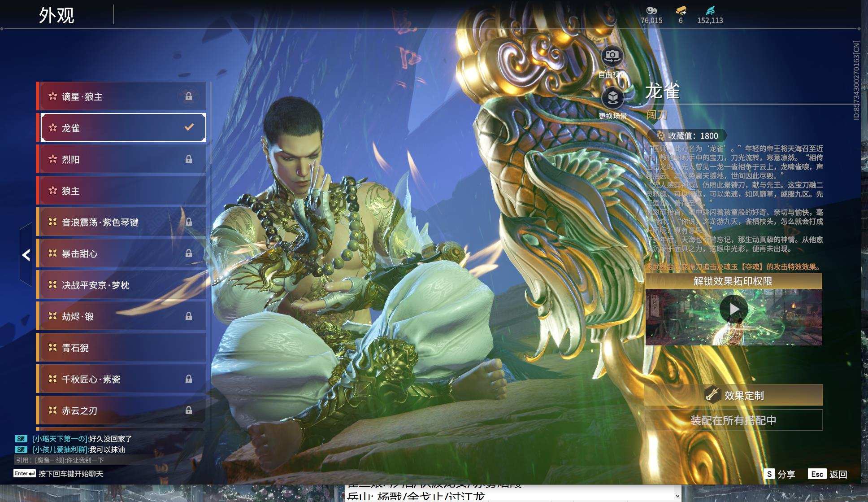
Task: Open the free camera view (自由视角) icon
Action: tap(612, 57)
